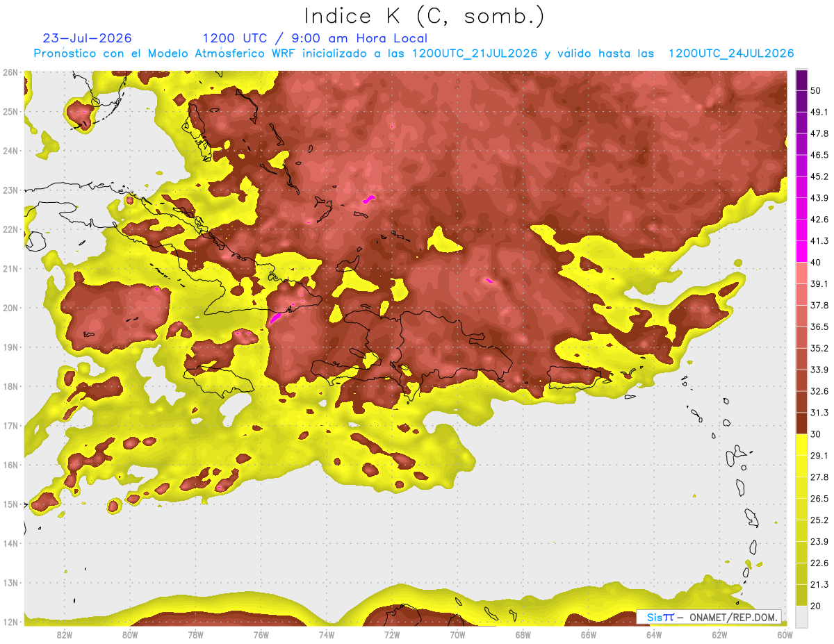Click the colorbar value '33.9'
The height and width of the screenshot is (644, 834).
pyautogui.click(x=819, y=370)
